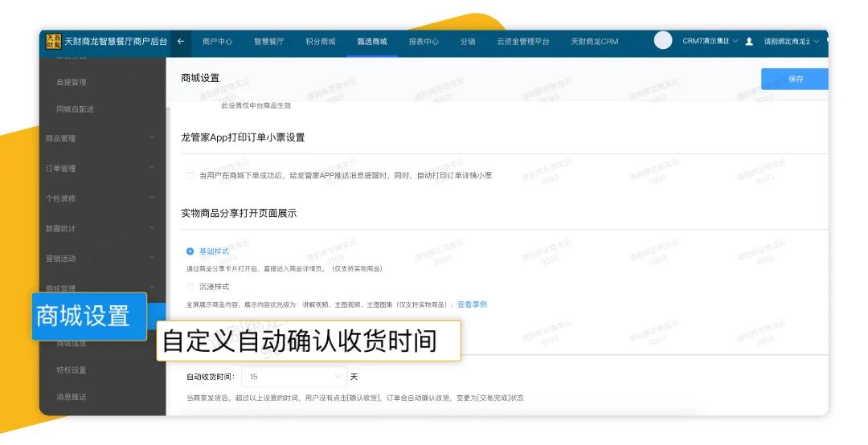Select the 甄选商城 tab
Viewport: 868px width, 445px height.
372,42
